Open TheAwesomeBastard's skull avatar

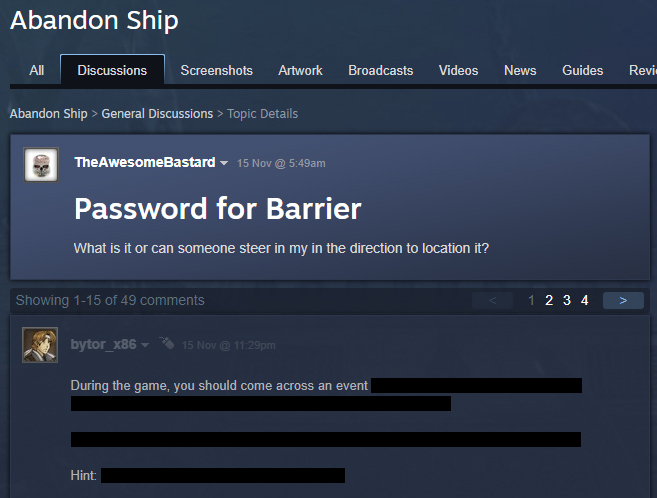[x=41, y=165]
